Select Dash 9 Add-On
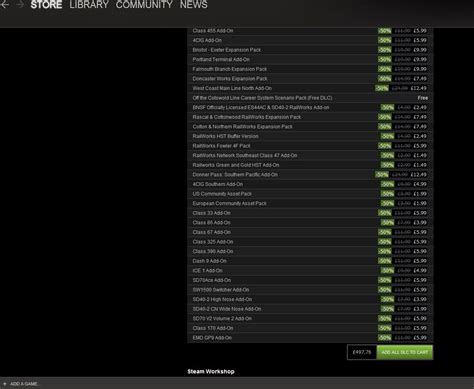Viewport: 474px width, 389px height. (310, 261)
